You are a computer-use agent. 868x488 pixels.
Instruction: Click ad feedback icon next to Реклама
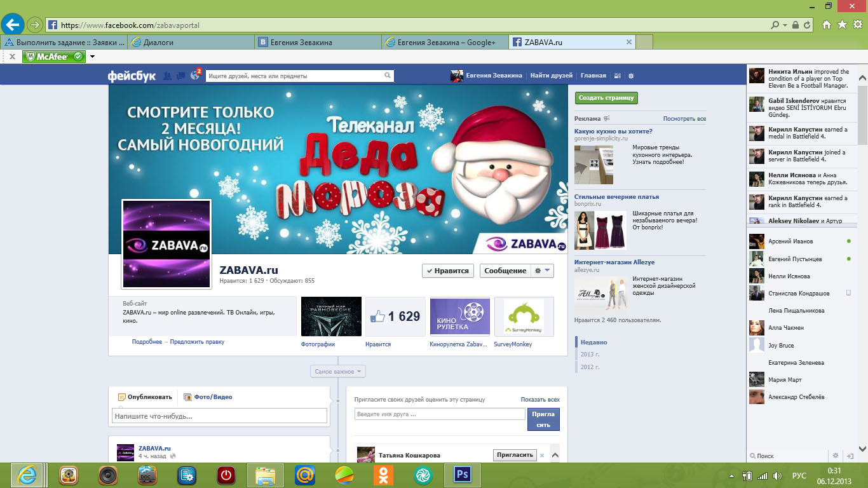tap(606, 118)
